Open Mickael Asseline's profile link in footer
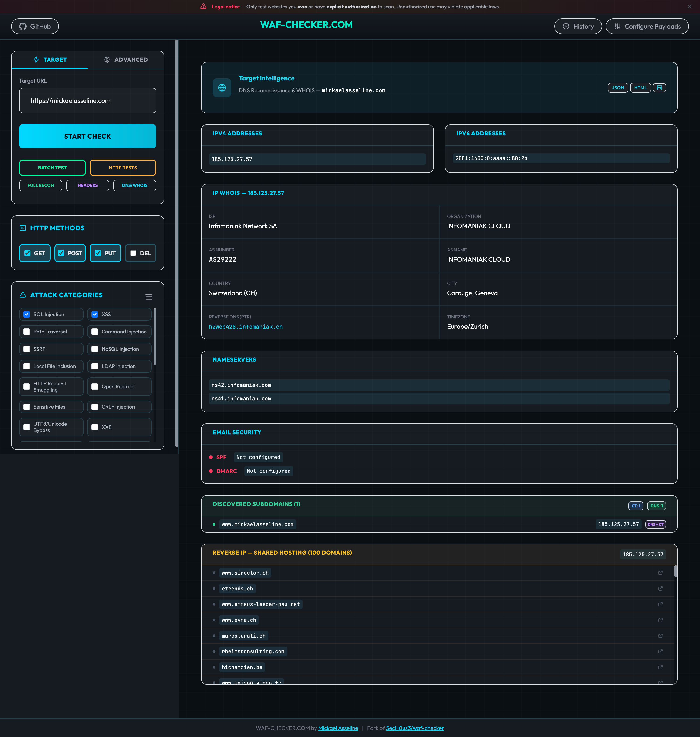Viewport: 700px width, 737px height. [338, 728]
